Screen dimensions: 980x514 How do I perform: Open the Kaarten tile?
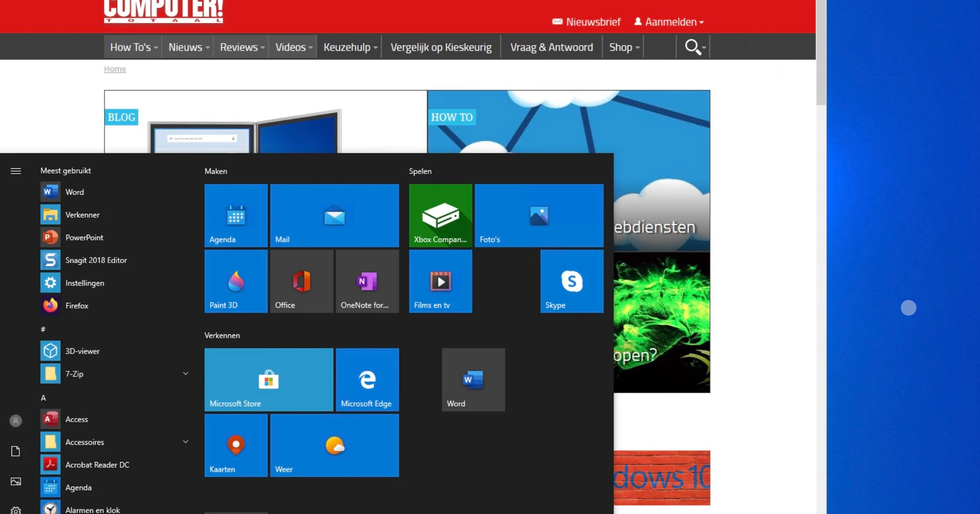click(x=236, y=445)
